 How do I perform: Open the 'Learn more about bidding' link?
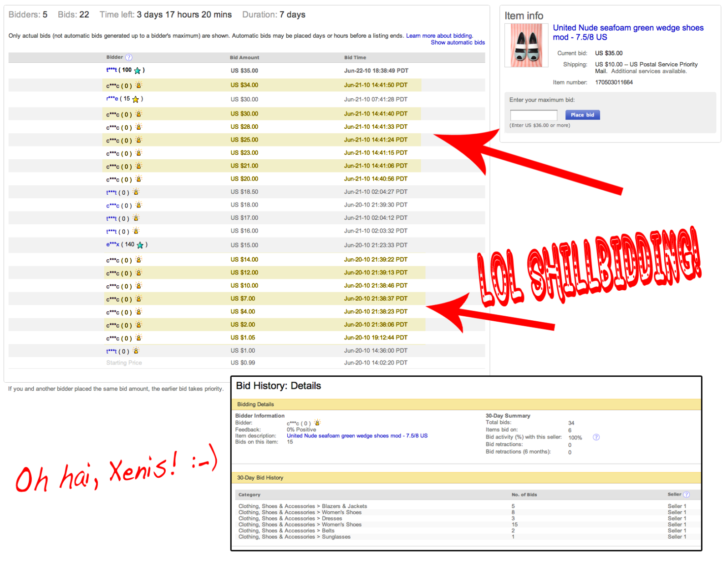point(439,35)
